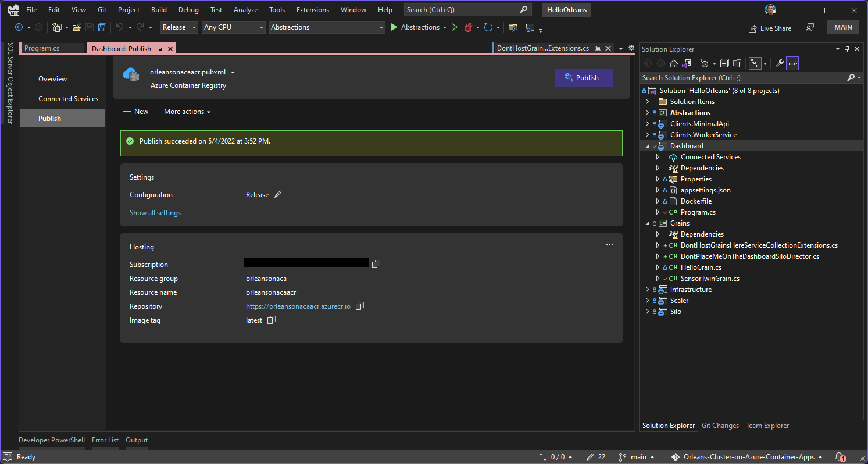Click the Show All Files icon
This screenshot has height=464, width=868.
click(737, 63)
